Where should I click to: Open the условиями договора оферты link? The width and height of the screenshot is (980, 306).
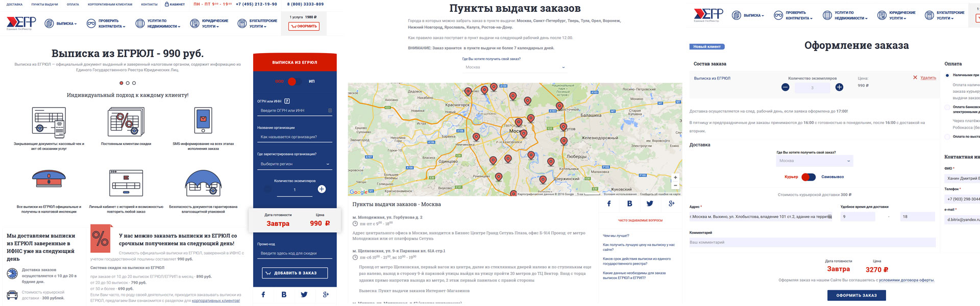(x=906, y=280)
